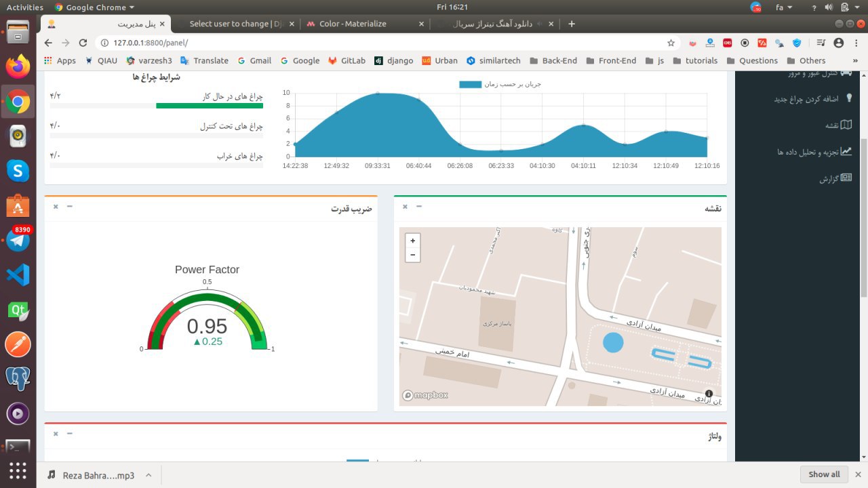
Task: Zoom in on the map with plus button
Action: click(412, 241)
